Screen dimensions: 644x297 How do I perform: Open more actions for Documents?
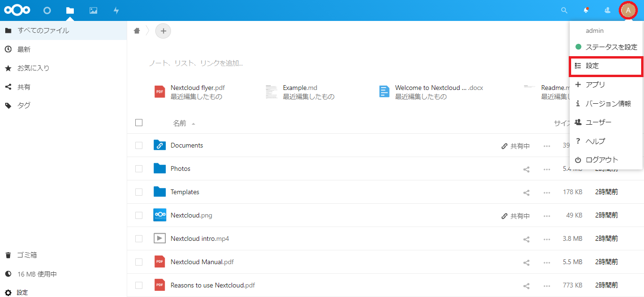(x=547, y=146)
